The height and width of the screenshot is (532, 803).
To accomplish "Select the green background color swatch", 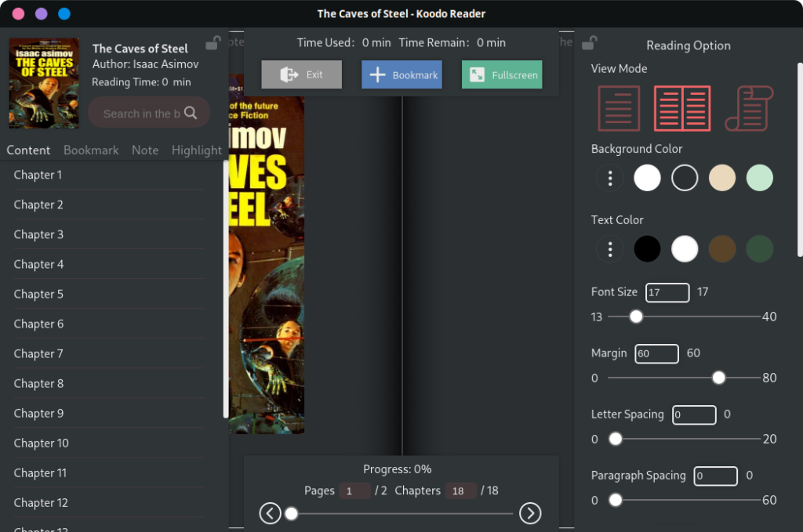I will [x=759, y=178].
